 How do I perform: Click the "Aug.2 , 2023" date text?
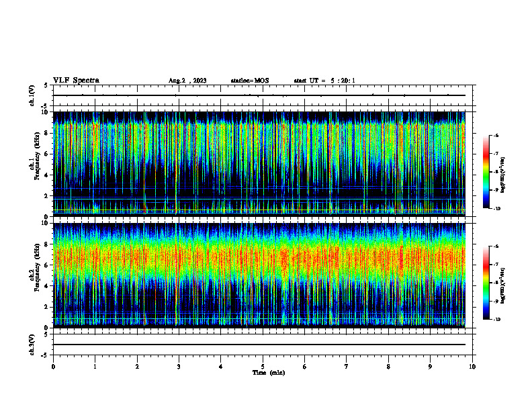pos(187,81)
